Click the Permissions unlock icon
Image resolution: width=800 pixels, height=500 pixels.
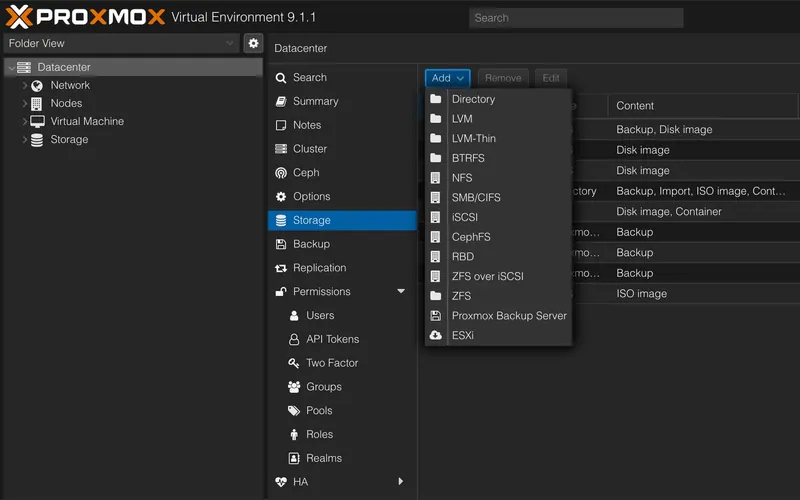281,291
